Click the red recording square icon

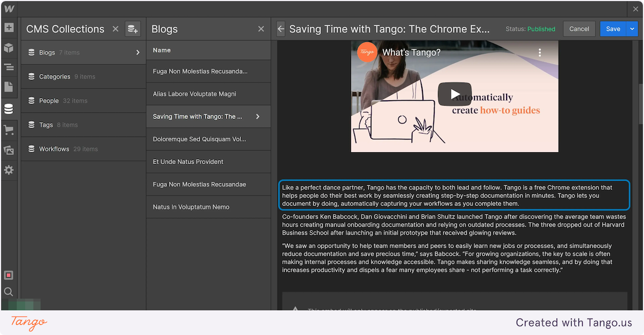9,275
